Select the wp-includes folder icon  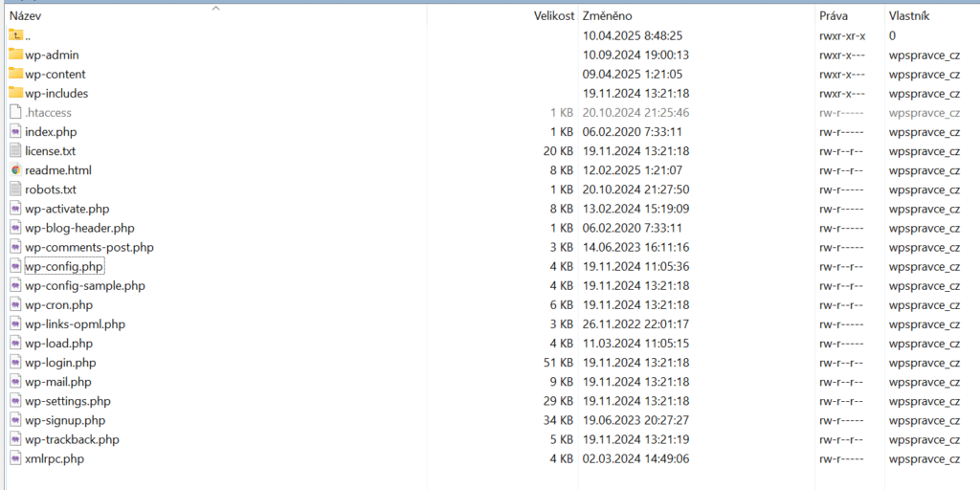(16, 93)
